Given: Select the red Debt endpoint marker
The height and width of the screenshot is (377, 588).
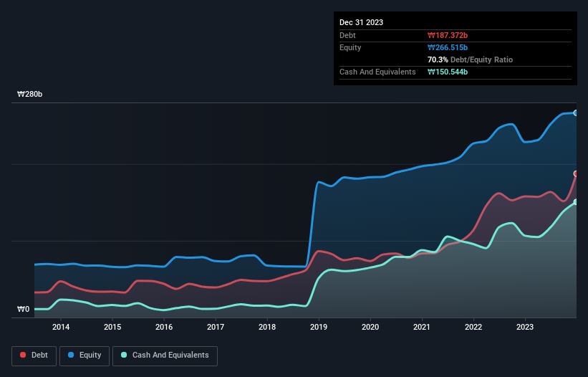Looking at the screenshot, I should pyautogui.click(x=576, y=173).
